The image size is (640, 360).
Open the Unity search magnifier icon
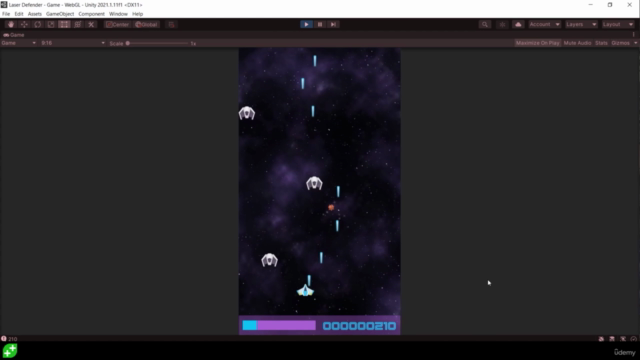click(485, 24)
